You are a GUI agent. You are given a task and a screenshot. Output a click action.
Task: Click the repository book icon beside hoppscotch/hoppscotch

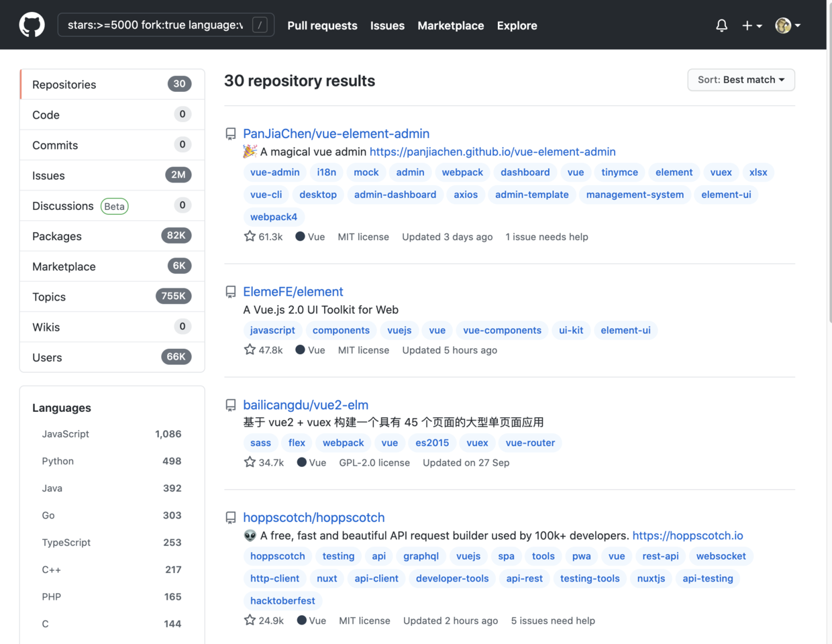[230, 517]
